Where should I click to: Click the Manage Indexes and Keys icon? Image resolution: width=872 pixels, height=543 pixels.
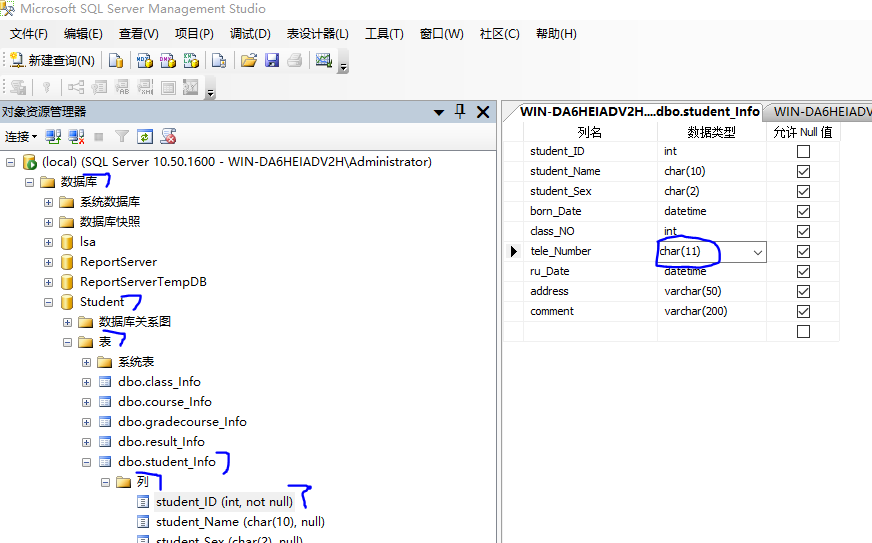pyautogui.click(x=99, y=87)
